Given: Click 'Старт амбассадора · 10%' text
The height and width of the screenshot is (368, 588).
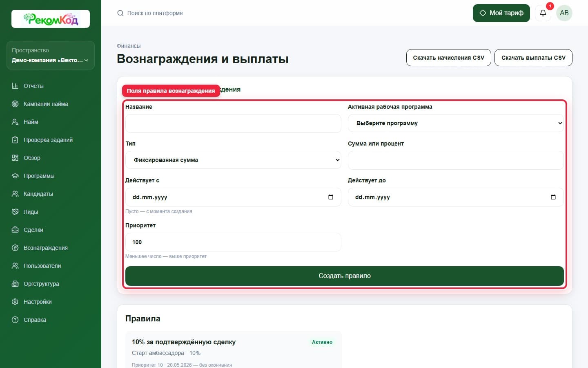Looking at the screenshot, I should click(166, 353).
